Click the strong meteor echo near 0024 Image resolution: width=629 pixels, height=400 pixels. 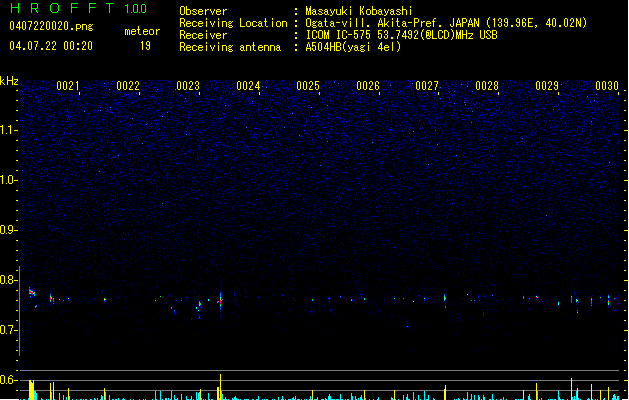point(220,301)
